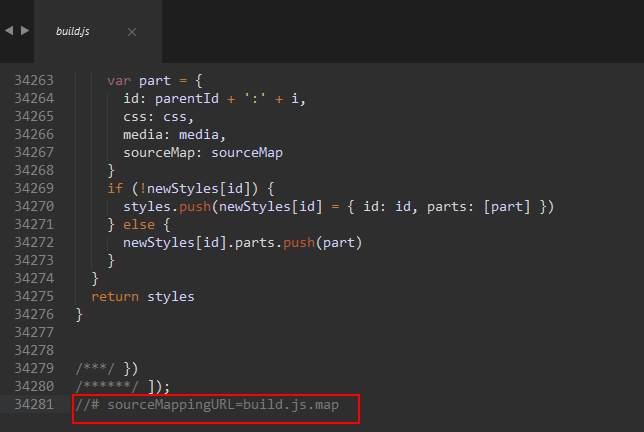Click 'styles.push' call on line 34270
644x432 pixels.
pyautogui.click(x=167, y=207)
